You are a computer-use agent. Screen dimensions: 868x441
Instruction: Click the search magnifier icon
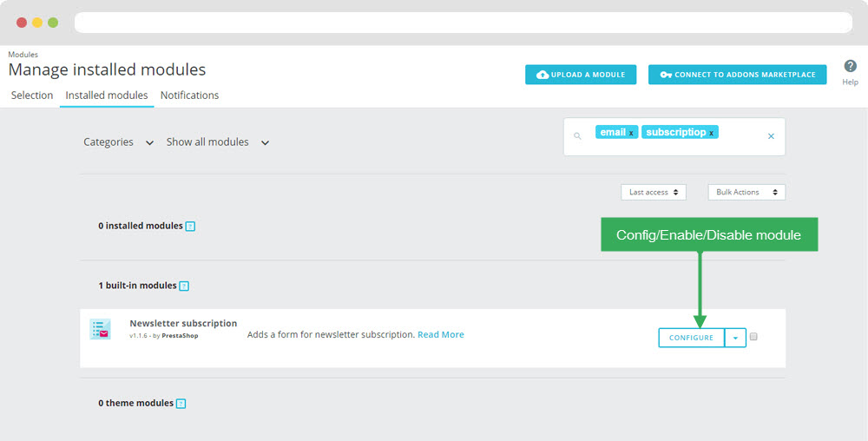pyautogui.click(x=577, y=136)
